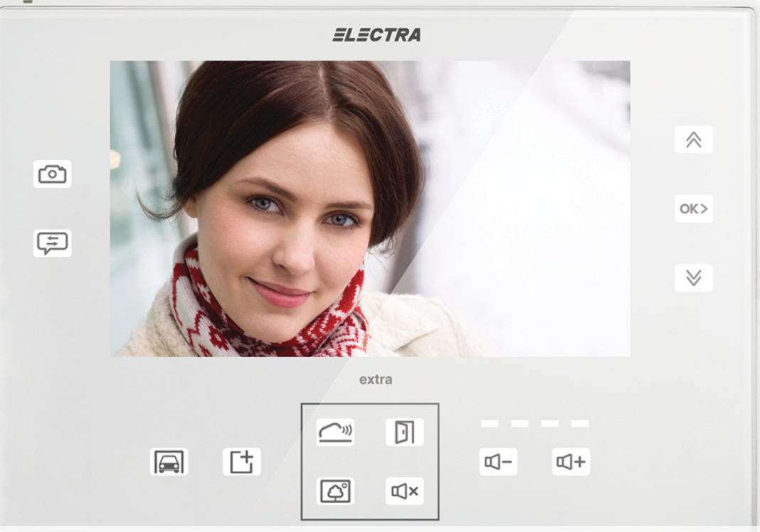760x532 pixels.
Task: Click the ELECTRA brand logo
Action: coord(376,35)
